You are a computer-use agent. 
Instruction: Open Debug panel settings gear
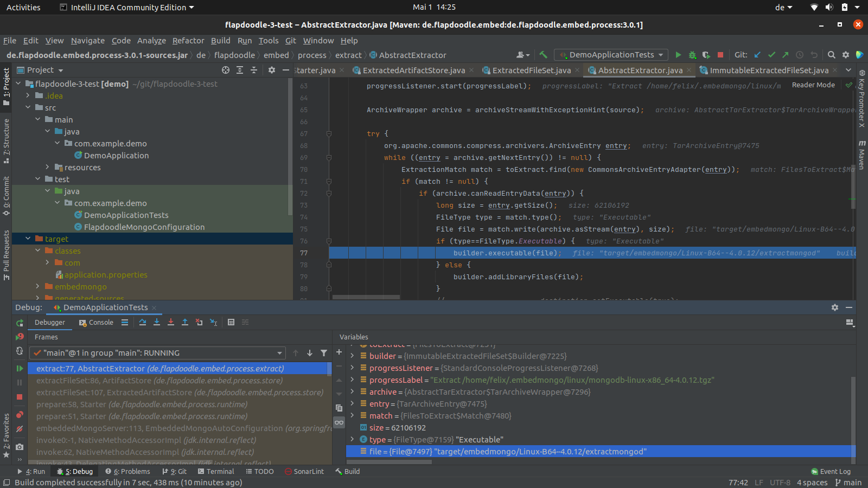point(835,307)
